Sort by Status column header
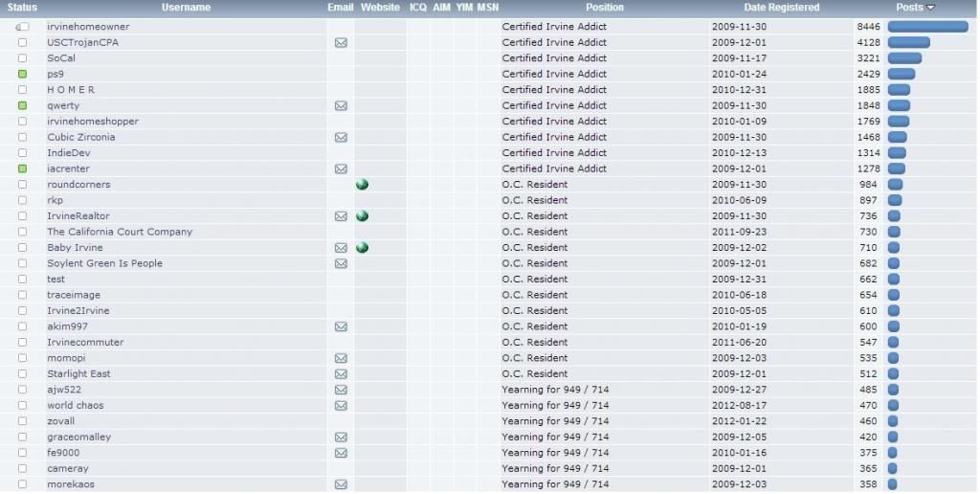Viewport: 980px width, 494px height. [x=22, y=8]
